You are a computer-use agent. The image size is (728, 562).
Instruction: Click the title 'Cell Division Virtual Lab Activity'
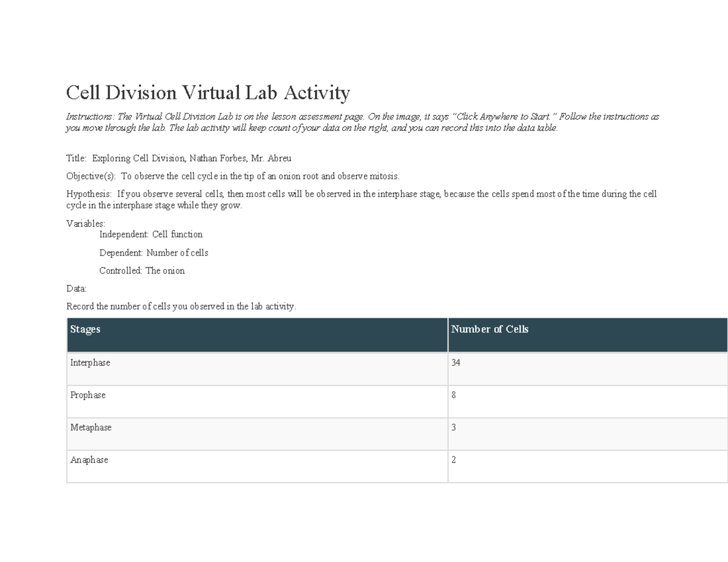tap(208, 92)
